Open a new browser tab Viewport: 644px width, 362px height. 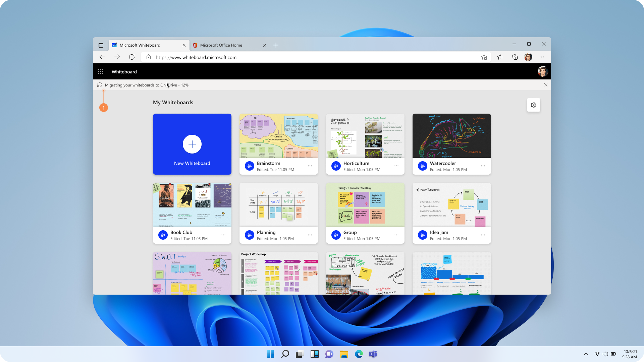coord(276,45)
